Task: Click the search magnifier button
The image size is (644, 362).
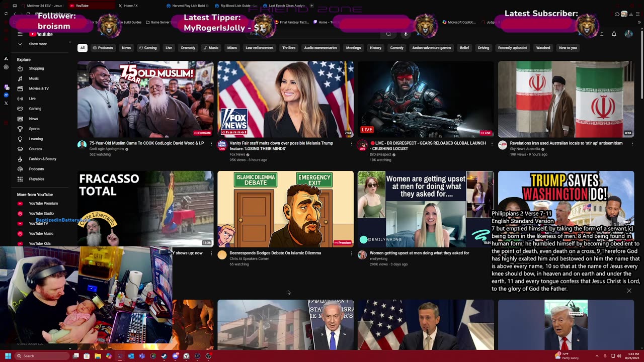Action: coord(388,34)
